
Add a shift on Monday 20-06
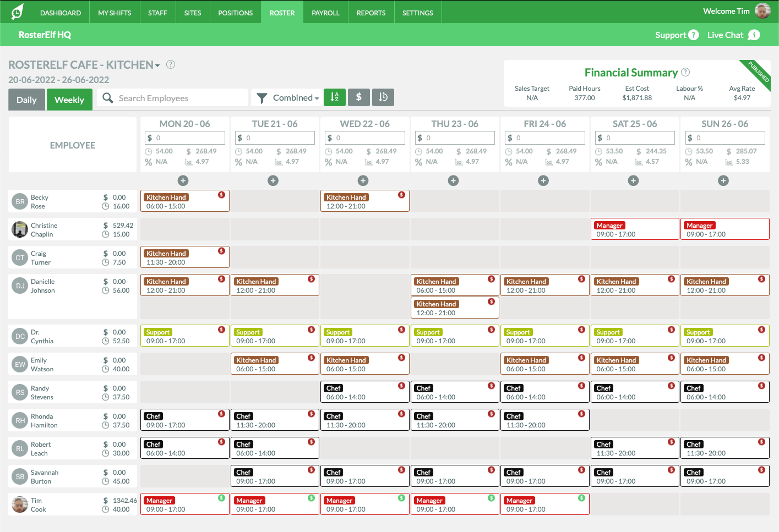183,180
